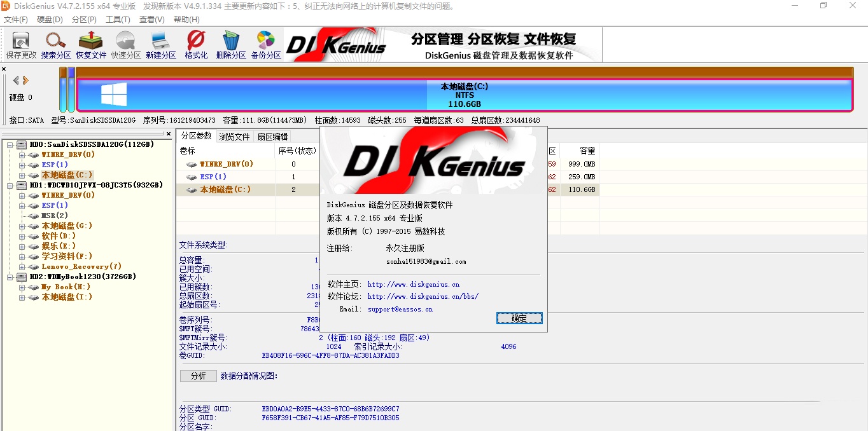This screenshot has height=431, width=868.
Task: Collapse the HD1:WDCWD10JPVX tree node
Action: (10, 185)
